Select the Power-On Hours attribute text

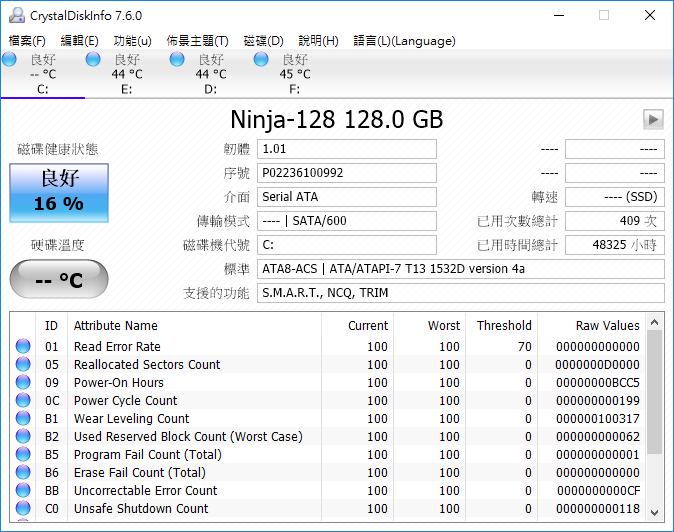pyautogui.click(x=119, y=382)
